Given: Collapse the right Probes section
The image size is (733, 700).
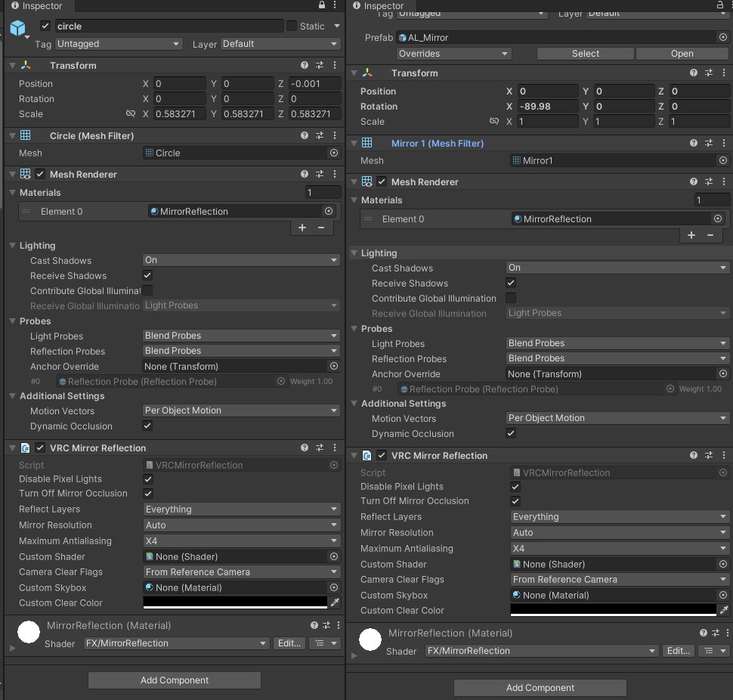Looking at the screenshot, I should 354,329.
